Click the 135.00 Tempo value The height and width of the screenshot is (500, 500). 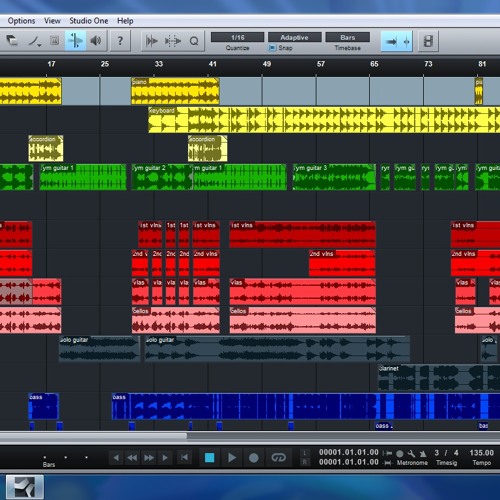pos(481,453)
